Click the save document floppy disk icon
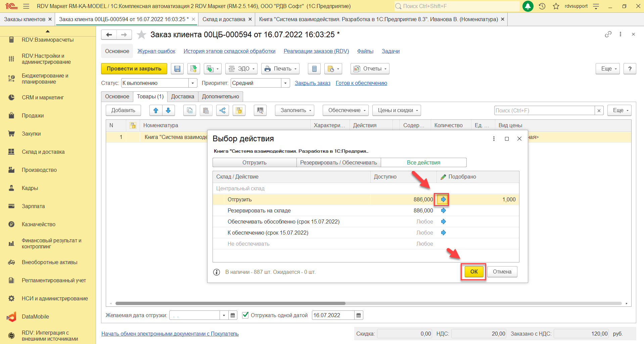 [x=177, y=69]
